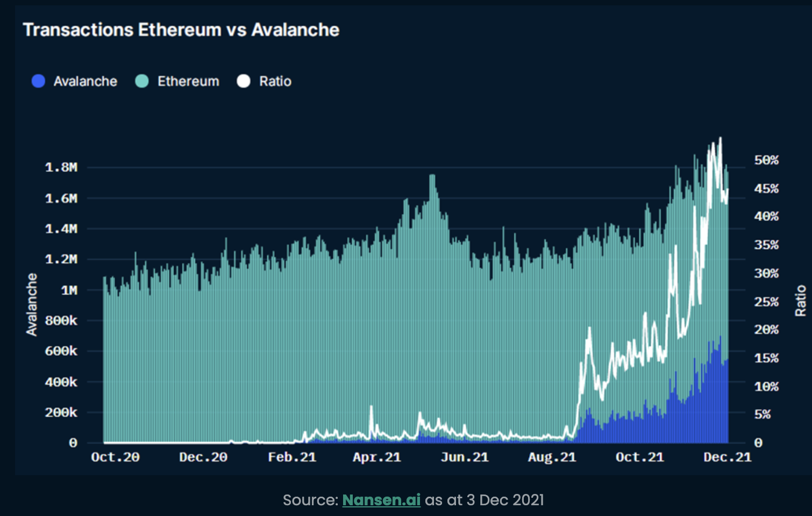This screenshot has width=812, height=516.
Task: Toggle the Ethereum legend entry
Action: tap(177, 81)
